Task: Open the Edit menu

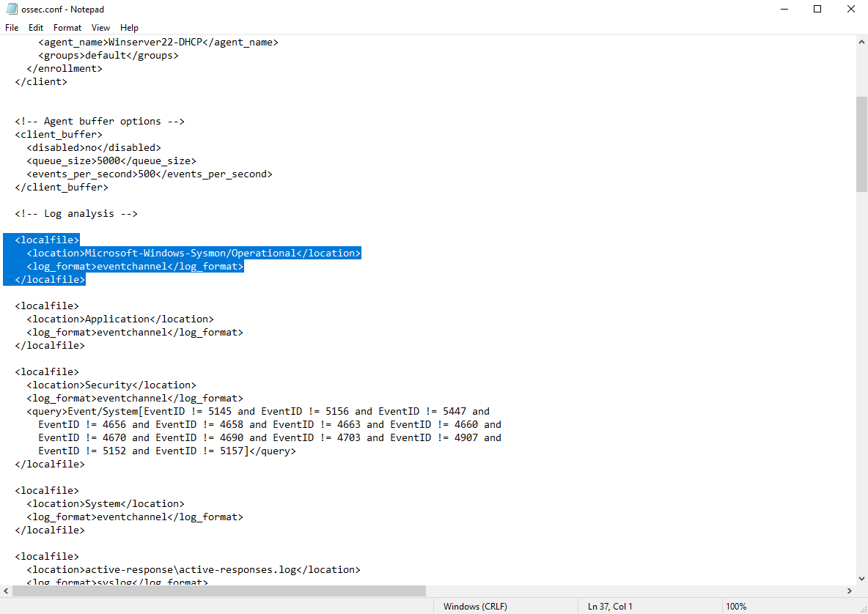Action: pyautogui.click(x=36, y=28)
